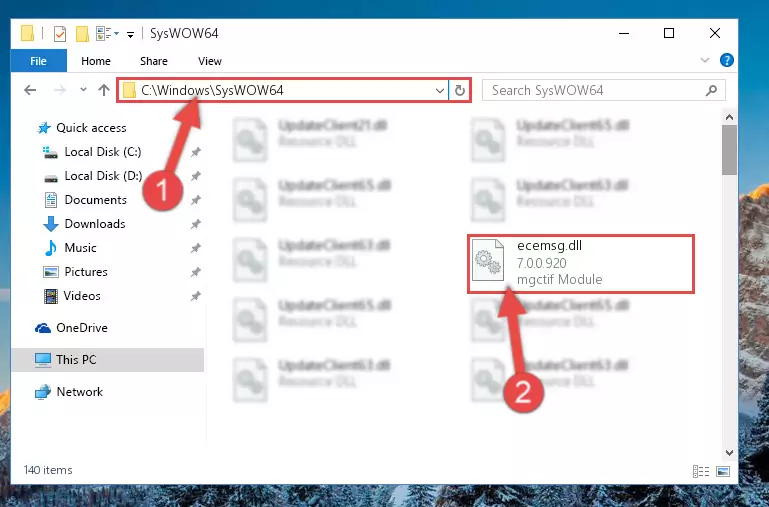The height and width of the screenshot is (507, 769).
Task: Open Local Disk (C:) in sidebar
Action: coord(93,152)
